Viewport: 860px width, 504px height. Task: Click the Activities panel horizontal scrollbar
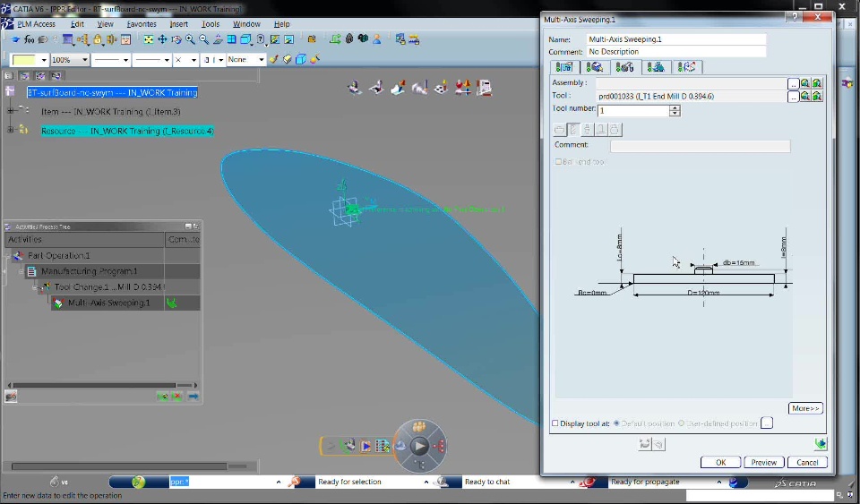click(102, 385)
